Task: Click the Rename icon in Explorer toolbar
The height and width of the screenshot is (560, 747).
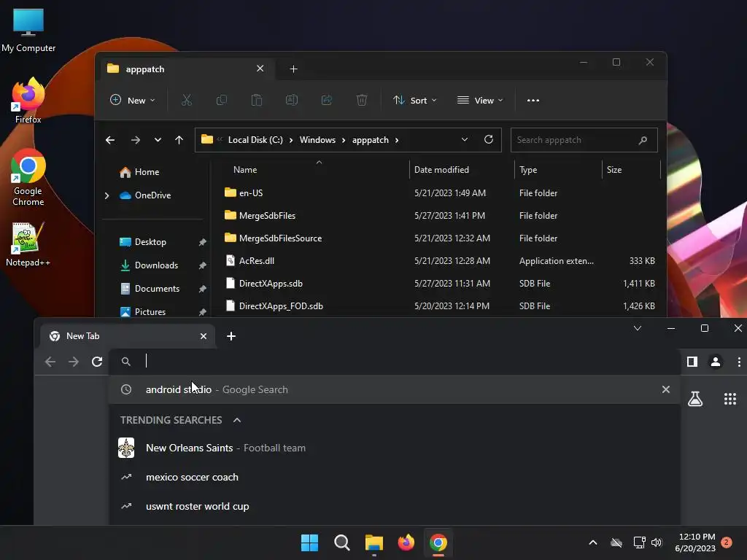Action: [292, 101]
